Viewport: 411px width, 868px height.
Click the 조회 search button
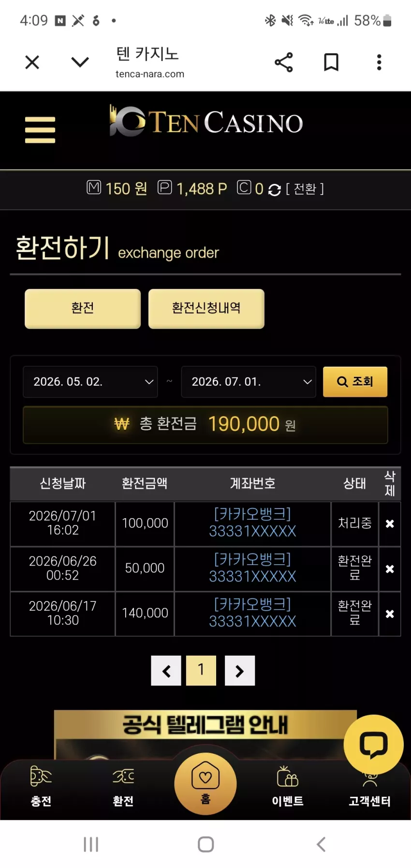(x=355, y=382)
